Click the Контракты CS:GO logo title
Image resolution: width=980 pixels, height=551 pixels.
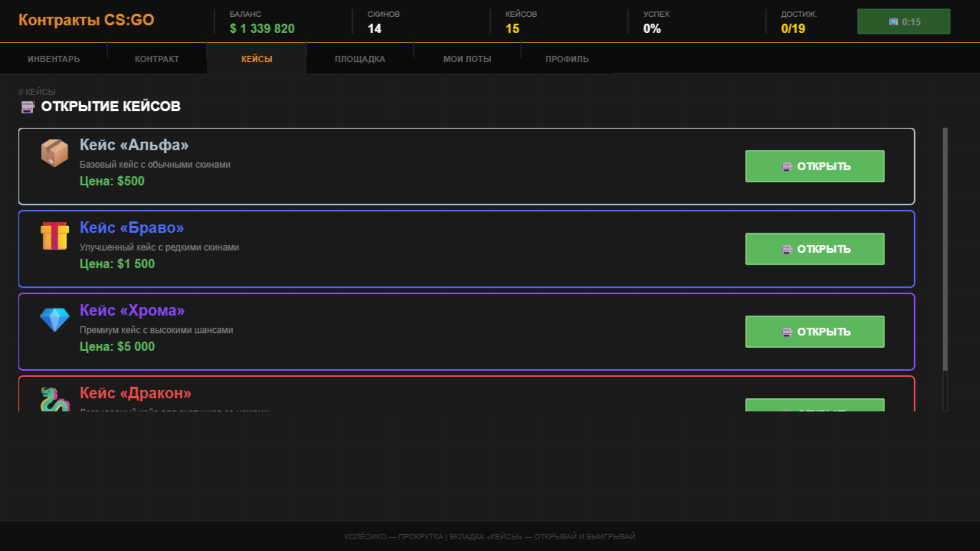(x=86, y=20)
